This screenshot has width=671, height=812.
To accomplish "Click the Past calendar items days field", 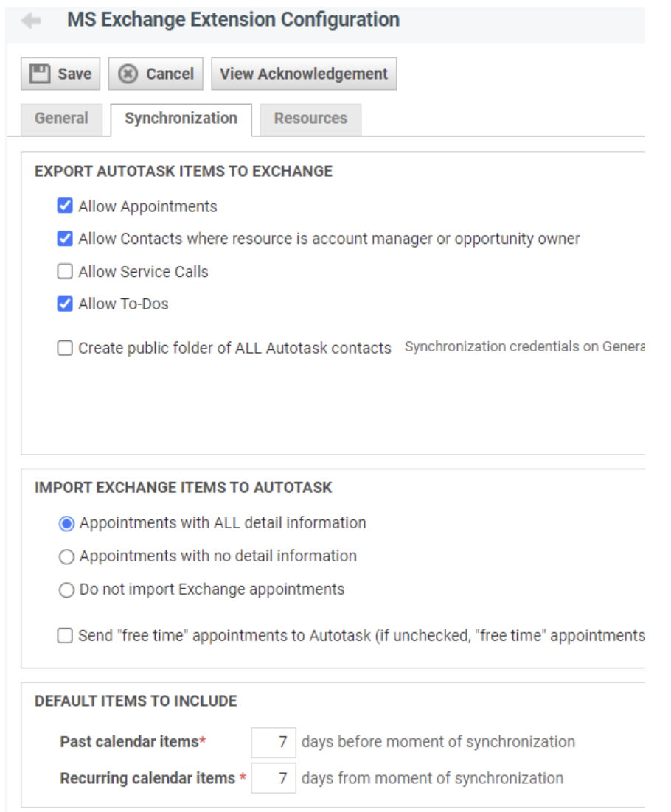I will pyautogui.click(x=274, y=742).
